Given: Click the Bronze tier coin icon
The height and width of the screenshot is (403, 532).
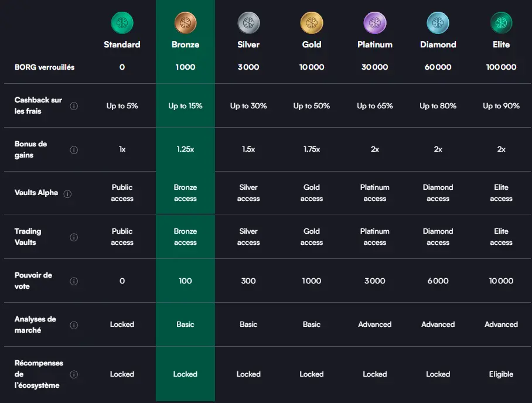Looking at the screenshot, I should [x=185, y=22].
